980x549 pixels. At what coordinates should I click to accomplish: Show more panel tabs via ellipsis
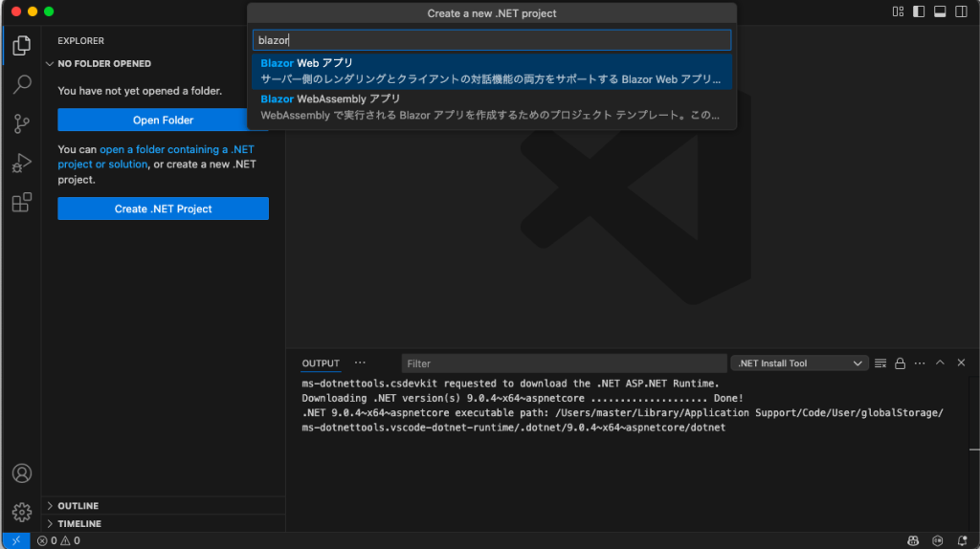coord(360,362)
